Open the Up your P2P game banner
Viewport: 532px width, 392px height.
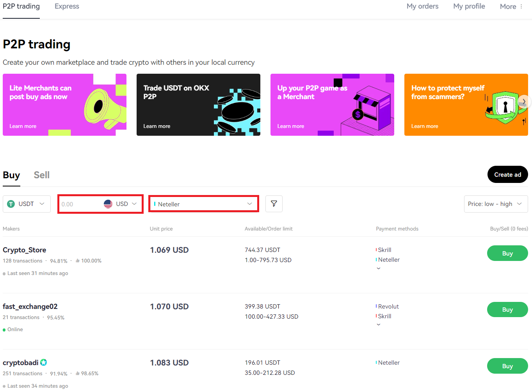coord(332,105)
